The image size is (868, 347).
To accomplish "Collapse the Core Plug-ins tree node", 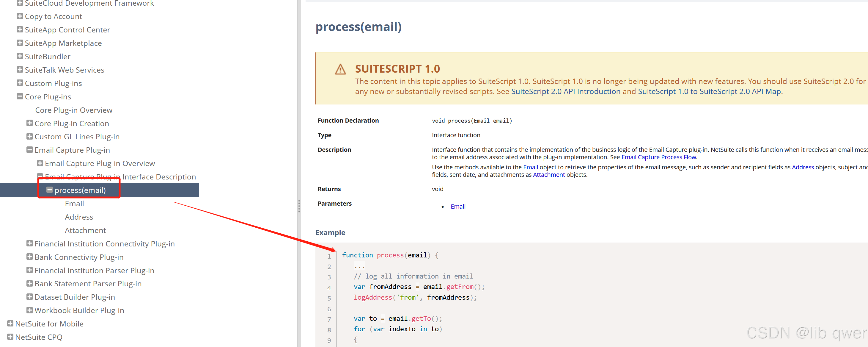I will coord(20,96).
